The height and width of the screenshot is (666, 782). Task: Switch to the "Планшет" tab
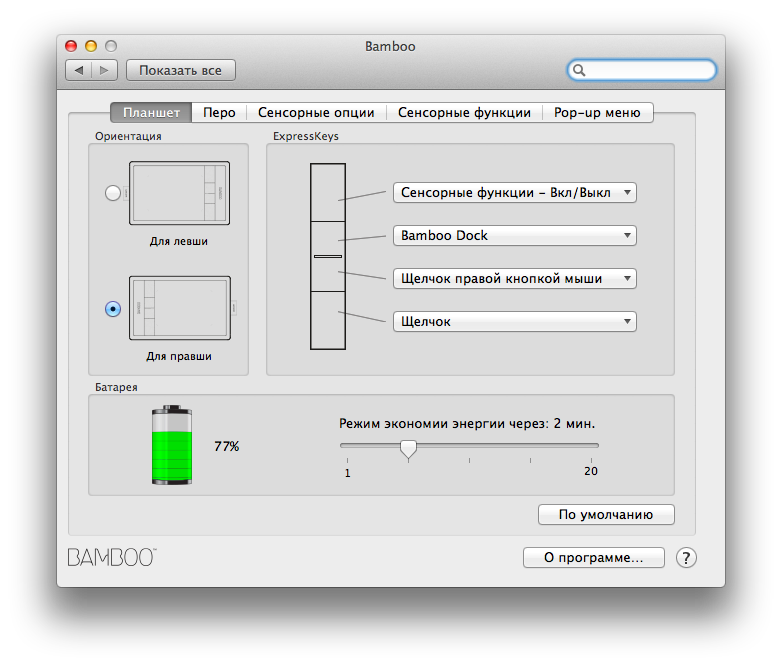point(151,113)
